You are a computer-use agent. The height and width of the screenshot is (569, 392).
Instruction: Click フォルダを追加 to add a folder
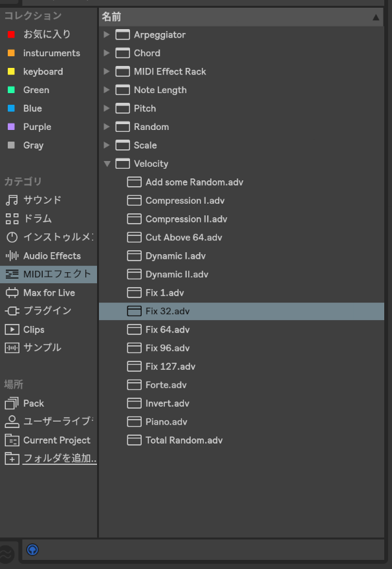pyautogui.click(x=60, y=458)
